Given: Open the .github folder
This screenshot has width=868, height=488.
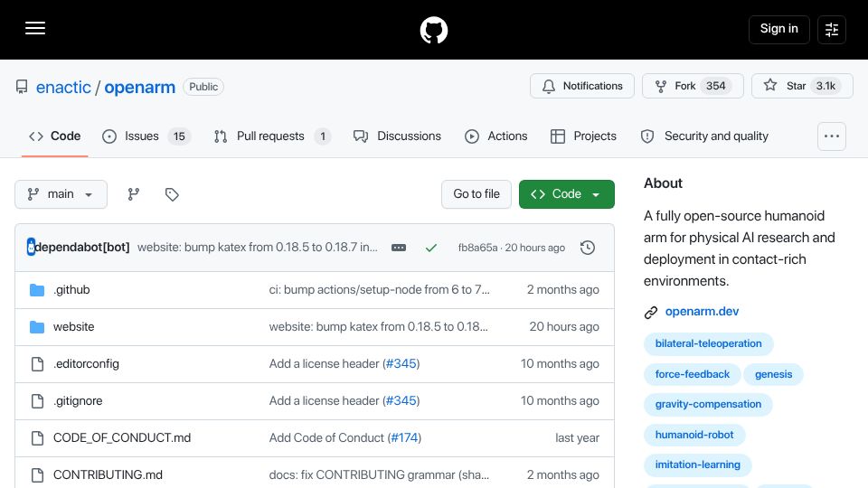Looking at the screenshot, I should click(71, 290).
